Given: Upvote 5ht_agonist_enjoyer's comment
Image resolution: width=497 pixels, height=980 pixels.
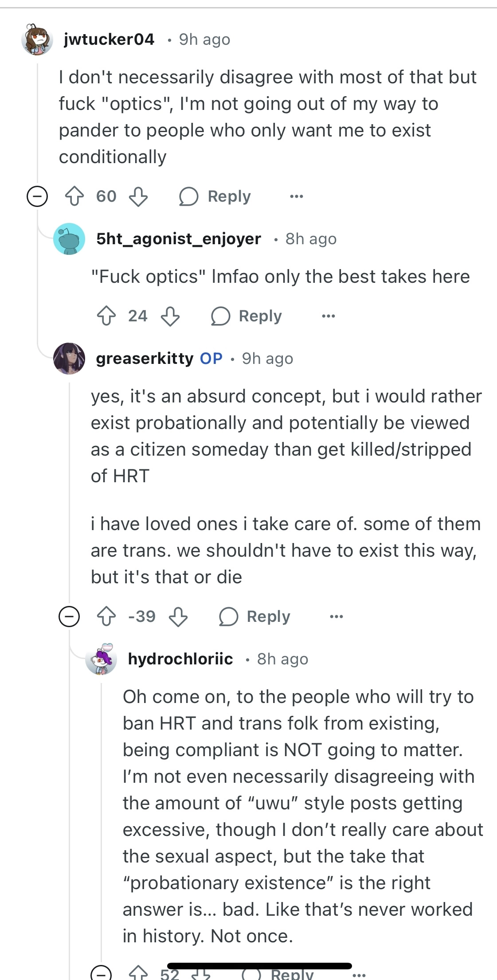Looking at the screenshot, I should click(x=106, y=316).
